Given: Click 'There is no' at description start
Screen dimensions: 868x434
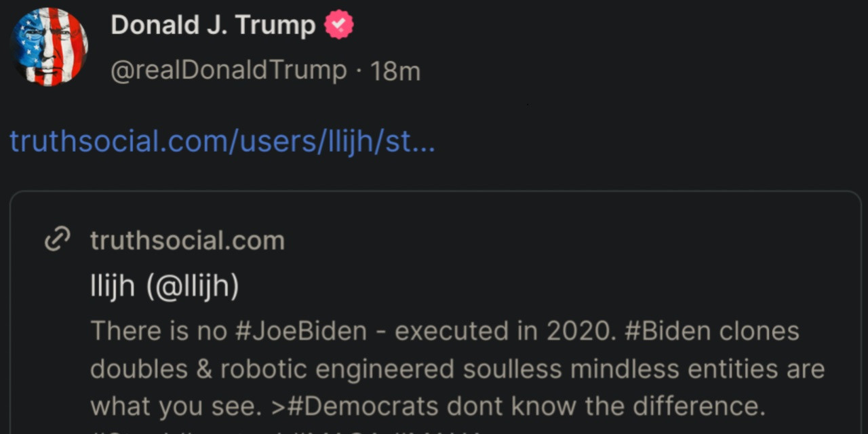Looking at the screenshot, I should (x=157, y=331).
